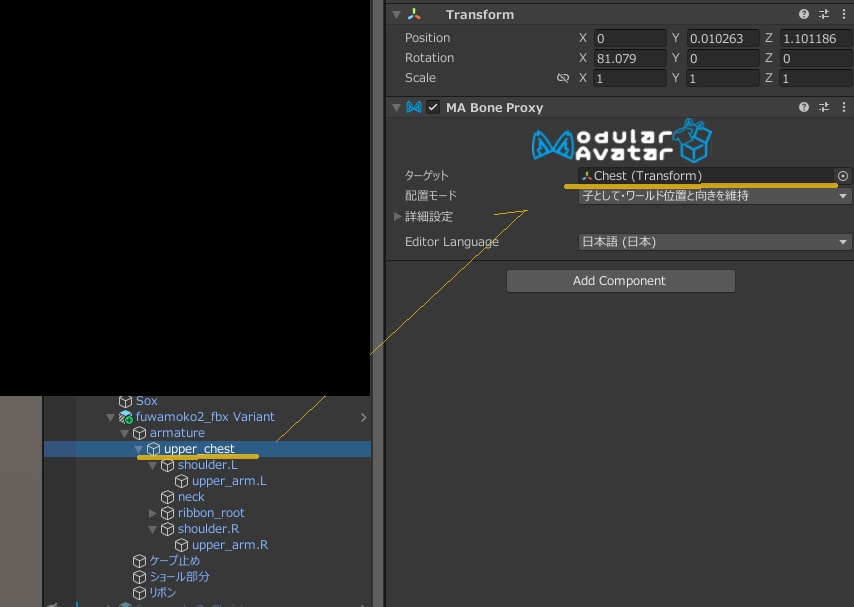The image size is (854, 607).
Task: Select fuwamoko2_fbx Variant in hierarchy
Action: pos(205,417)
